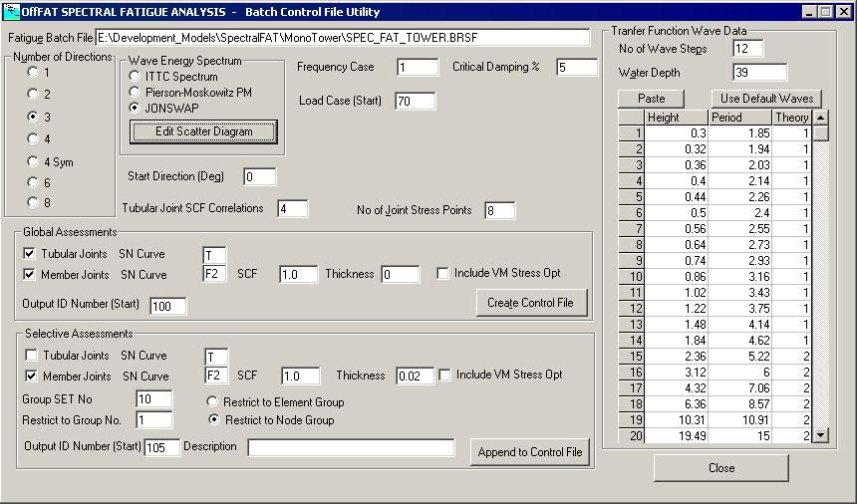Click the Fatigue Batch File path field
This screenshot has height=504, width=858.
point(343,37)
